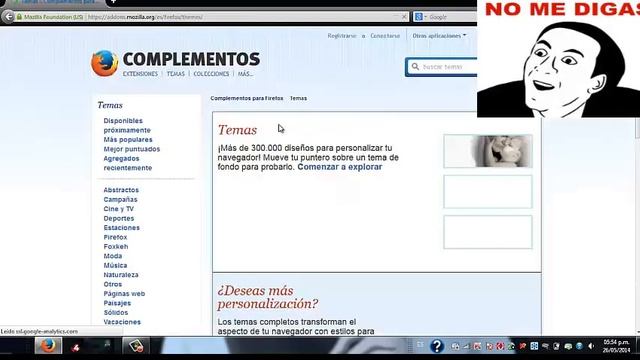Viewport: 640px width, 360px height.
Task: Select the Campañas category
Action: click(120, 200)
